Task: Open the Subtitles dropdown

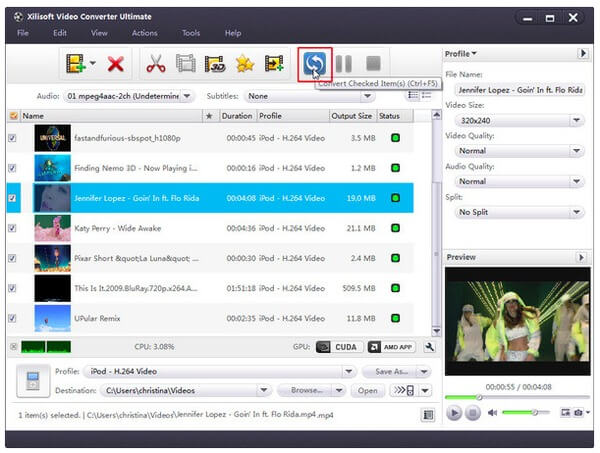Action: (367, 96)
